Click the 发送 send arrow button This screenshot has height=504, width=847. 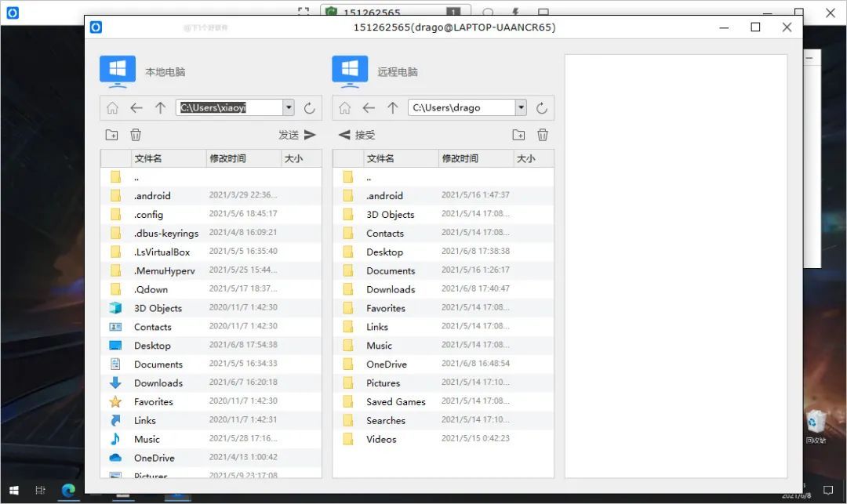point(297,135)
